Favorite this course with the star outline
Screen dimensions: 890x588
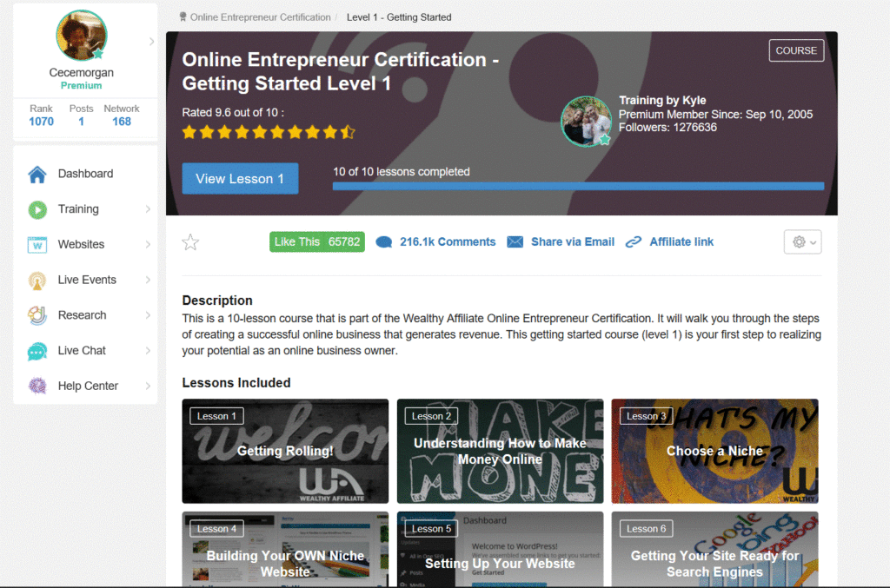190,242
